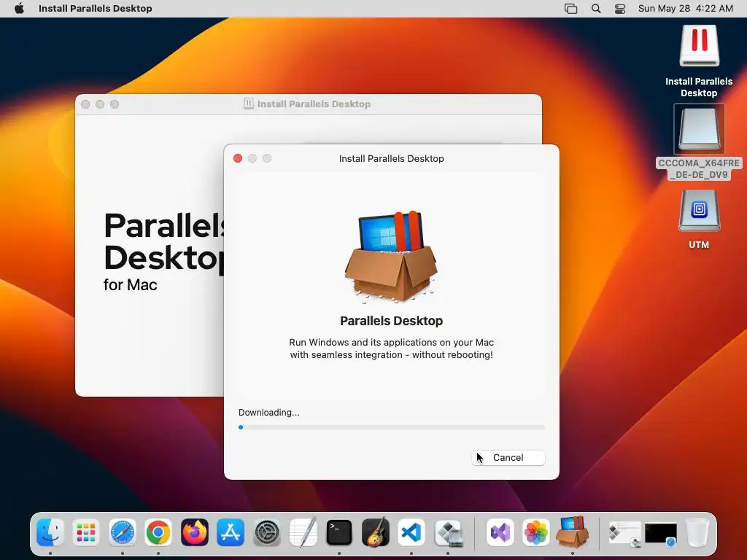Click the 'Downloading...' status label
The height and width of the screenshot is (560, 747).
(x=268, y=413)
